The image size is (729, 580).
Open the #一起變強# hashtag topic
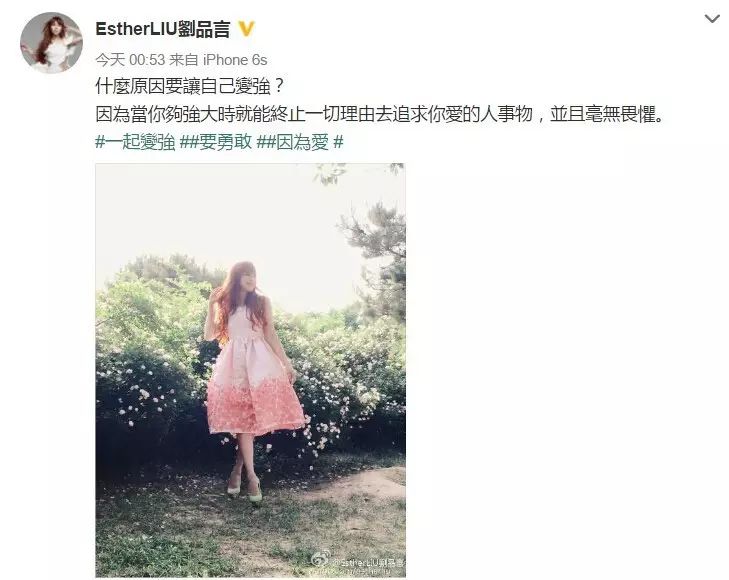pos(140,142)
